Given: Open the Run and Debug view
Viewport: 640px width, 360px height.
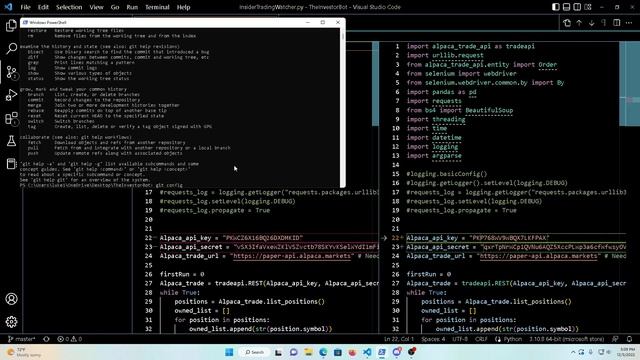Looking at the screenshot, I should (11, 95).
